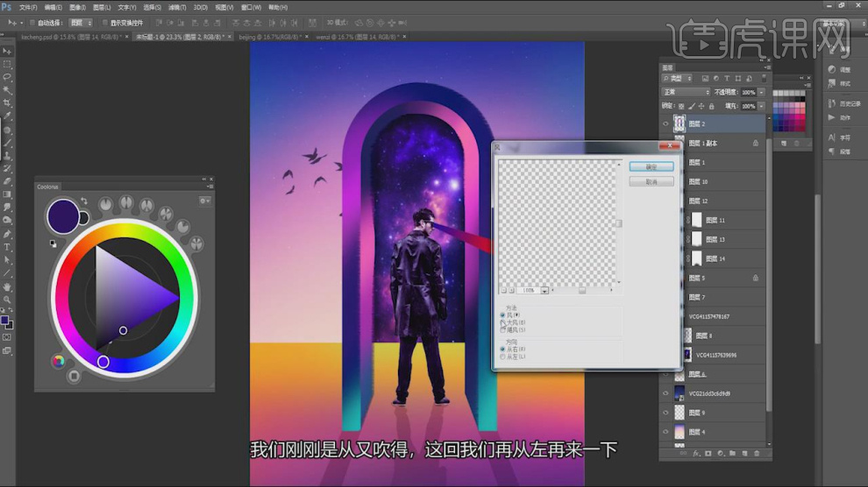Toggle visibility of 图层 9 layer
The image size is (868, 487).
[x=666, y=413]
